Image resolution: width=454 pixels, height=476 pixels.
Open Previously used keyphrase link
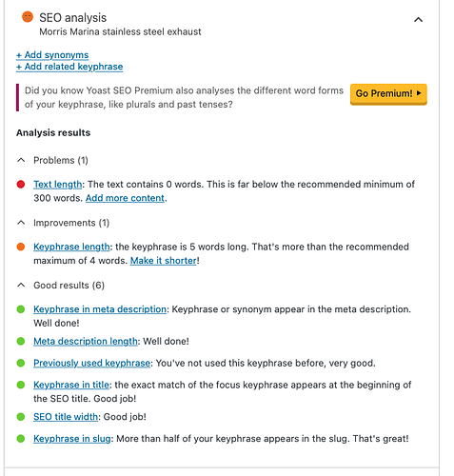click(92, 363)
